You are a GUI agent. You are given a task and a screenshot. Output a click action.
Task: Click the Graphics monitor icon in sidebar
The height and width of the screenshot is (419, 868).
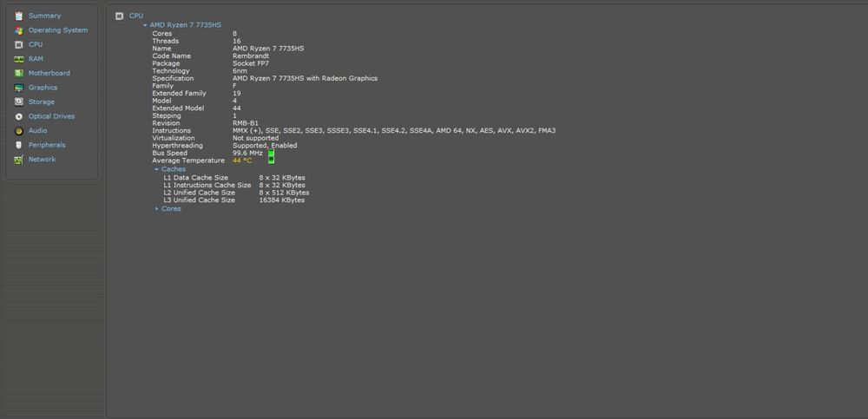[x=19, y=88]
